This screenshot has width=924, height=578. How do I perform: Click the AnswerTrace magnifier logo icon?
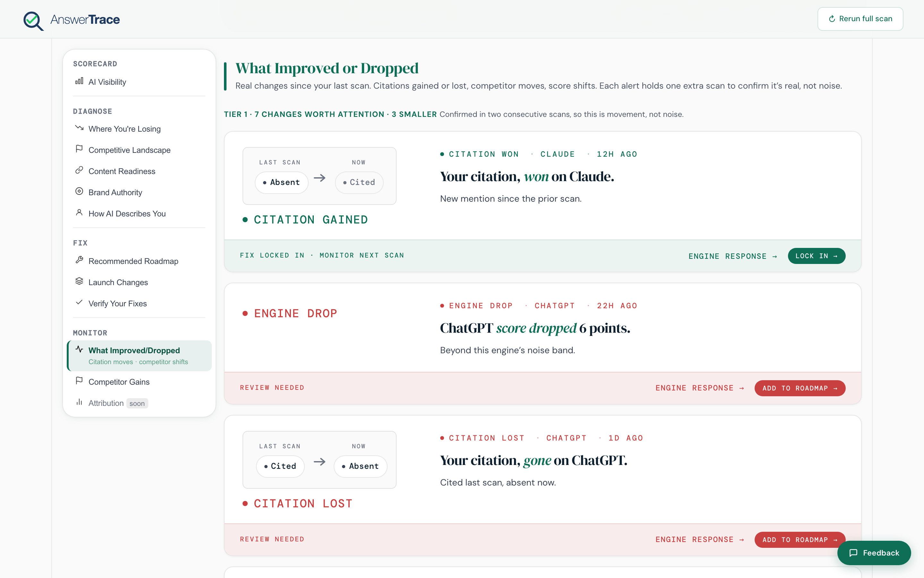[x=33, y=21]
